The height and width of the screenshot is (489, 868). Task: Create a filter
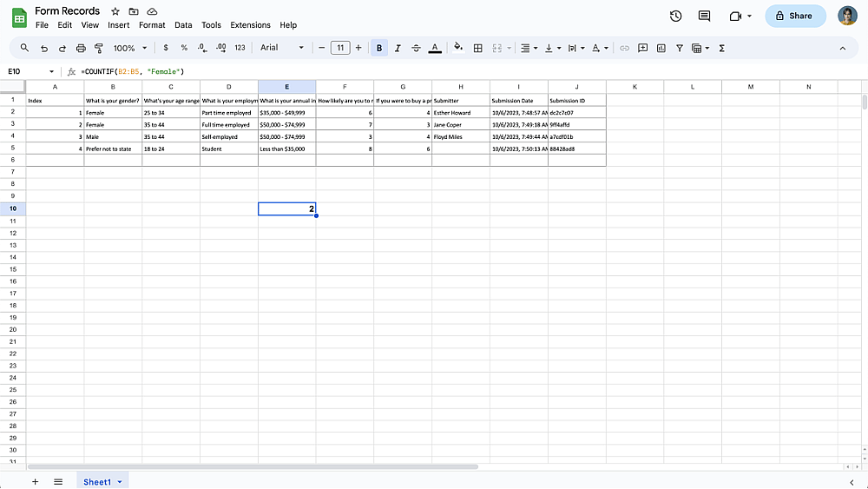[x=680, y=48]
